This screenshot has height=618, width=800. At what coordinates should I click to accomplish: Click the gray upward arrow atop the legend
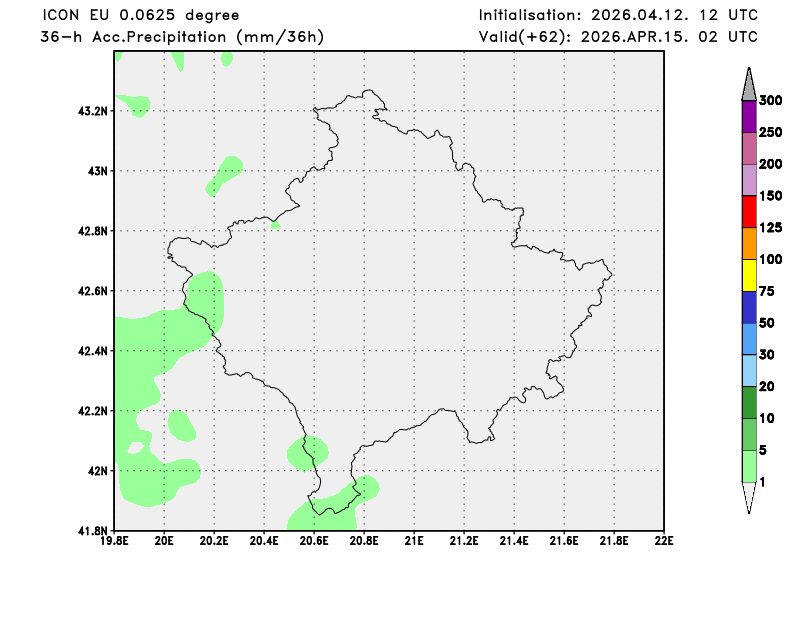click(x=748, y=86)
